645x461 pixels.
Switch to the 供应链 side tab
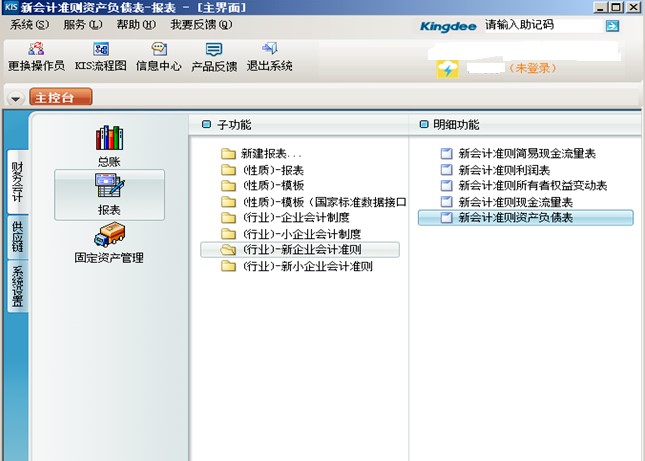pos(18,237)
